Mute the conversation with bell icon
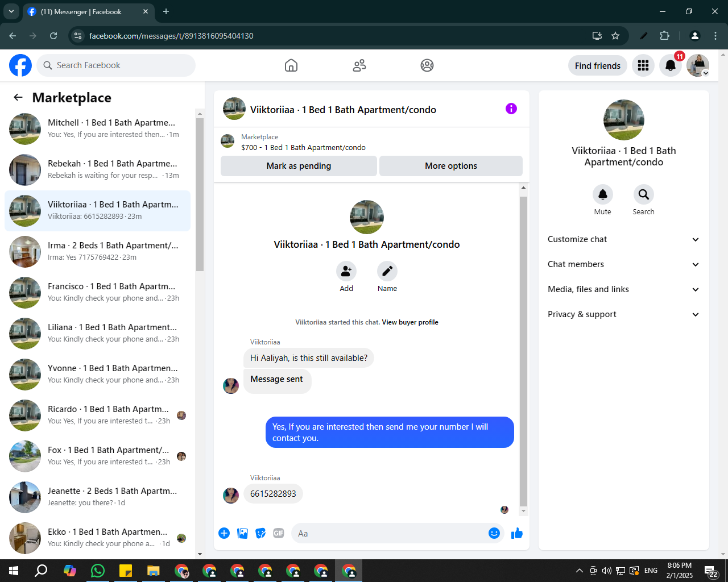Viewport: 728px width, 582px height. (x=603, y=194)
